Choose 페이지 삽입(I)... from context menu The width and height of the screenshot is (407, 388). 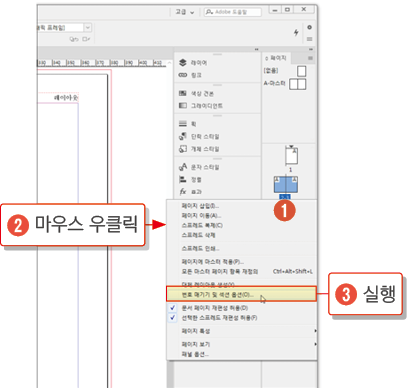200,206
